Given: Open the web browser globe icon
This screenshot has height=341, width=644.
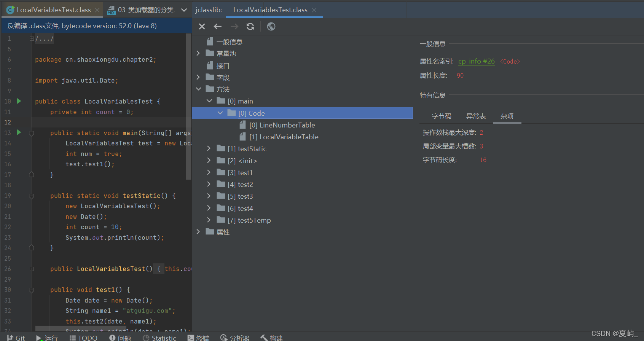Looking at the screenshot, I should click(271, 26).
